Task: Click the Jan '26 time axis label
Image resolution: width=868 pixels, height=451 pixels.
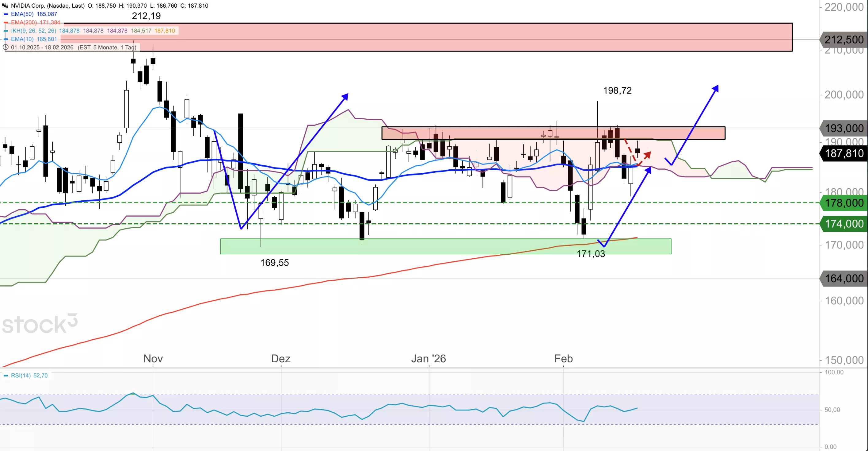Action: (x=428, y=358)
